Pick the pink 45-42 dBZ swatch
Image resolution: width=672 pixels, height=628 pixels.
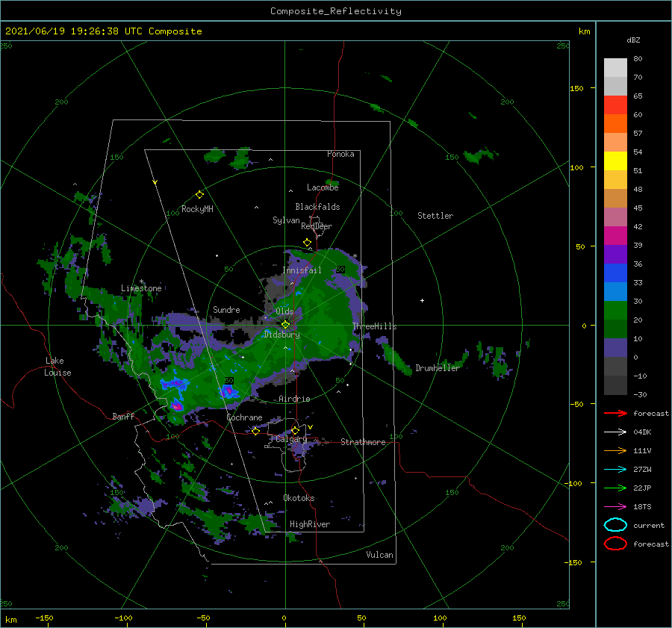[615, 217]
